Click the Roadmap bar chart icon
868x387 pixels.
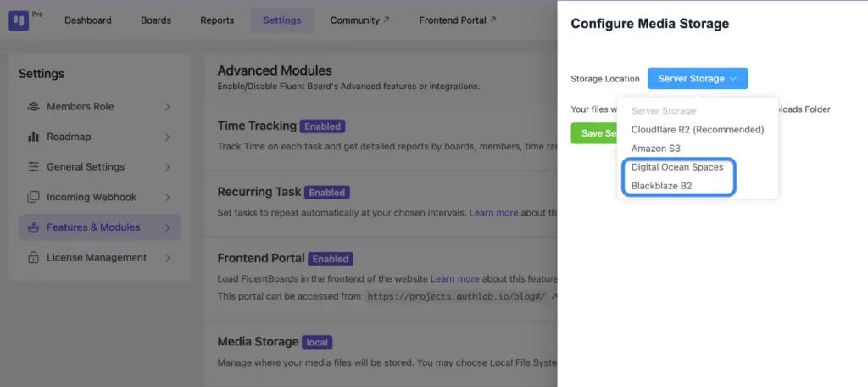tap(33, 137)
